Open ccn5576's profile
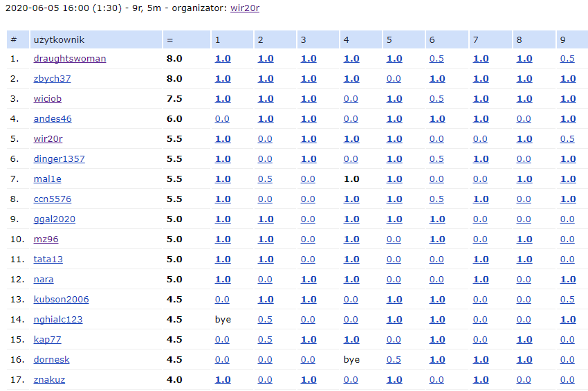This screenshot has width=588, height=391. click(53, 199)
